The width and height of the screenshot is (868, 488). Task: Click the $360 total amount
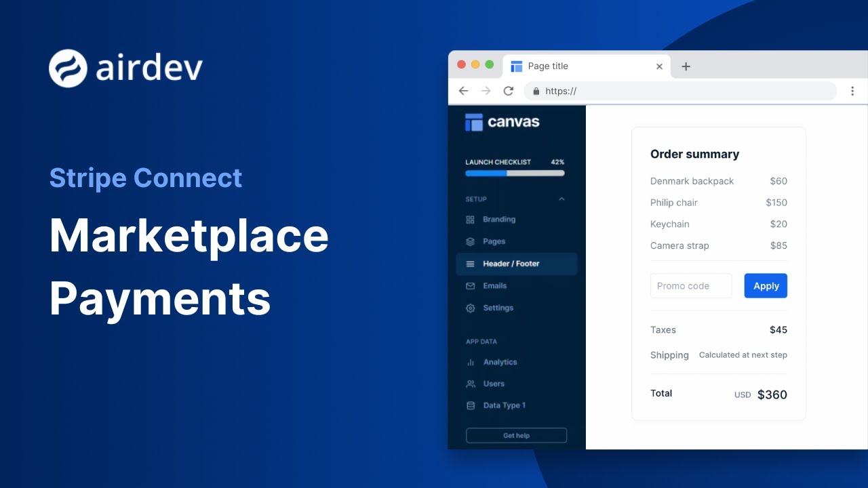(x=772, y=395)
